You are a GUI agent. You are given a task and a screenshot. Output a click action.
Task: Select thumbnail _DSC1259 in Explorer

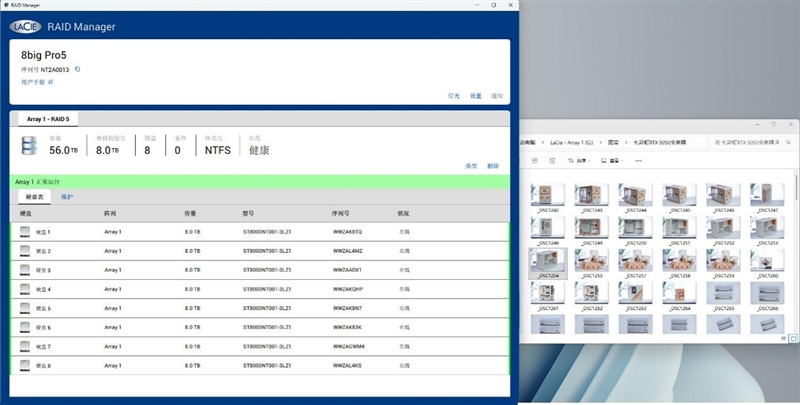click(723, 263)
